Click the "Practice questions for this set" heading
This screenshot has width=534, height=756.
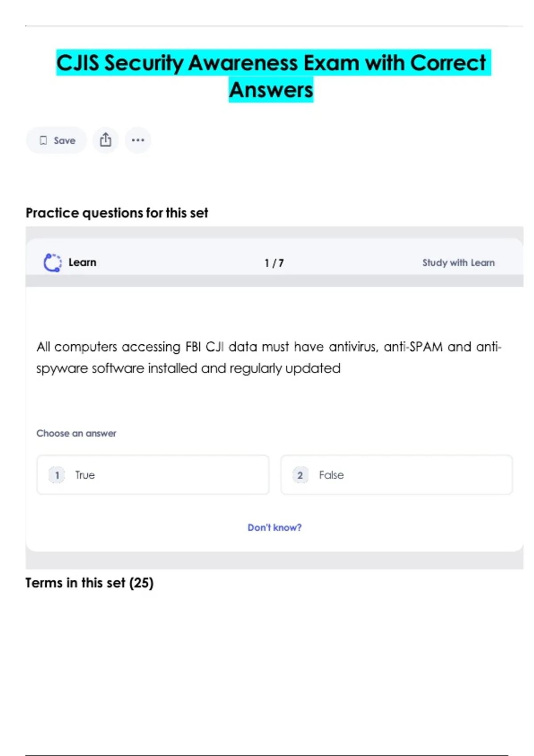(x=117, y=213)
